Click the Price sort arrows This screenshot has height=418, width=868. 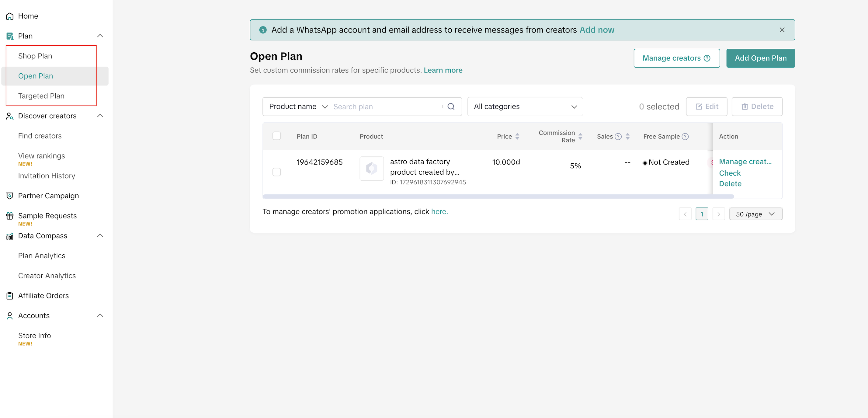pos(517,137)
